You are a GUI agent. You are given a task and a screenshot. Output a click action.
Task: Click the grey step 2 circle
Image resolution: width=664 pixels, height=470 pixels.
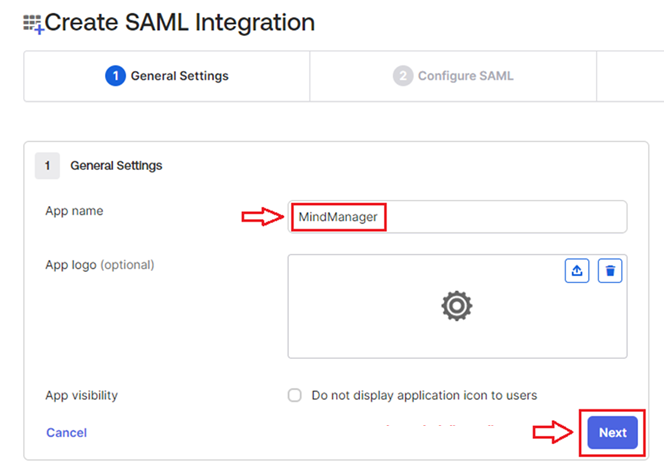403,76
